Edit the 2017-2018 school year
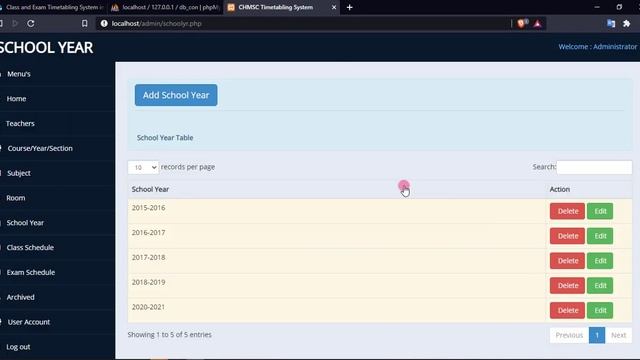 tap(600, 261)
